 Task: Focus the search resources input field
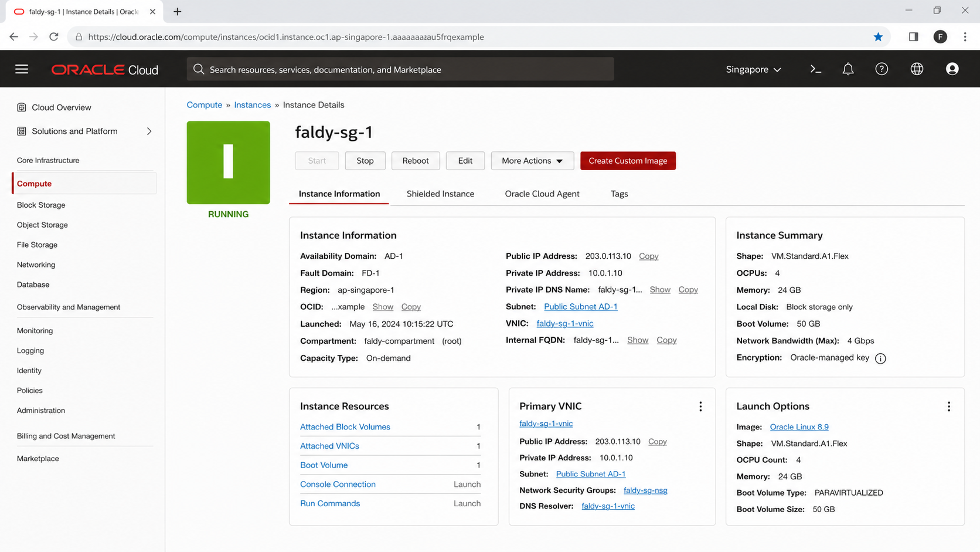click(400, 69)
